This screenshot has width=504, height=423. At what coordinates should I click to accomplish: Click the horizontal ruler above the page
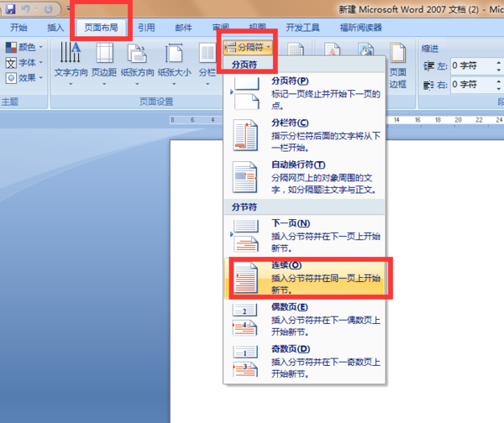click(445, 120)
